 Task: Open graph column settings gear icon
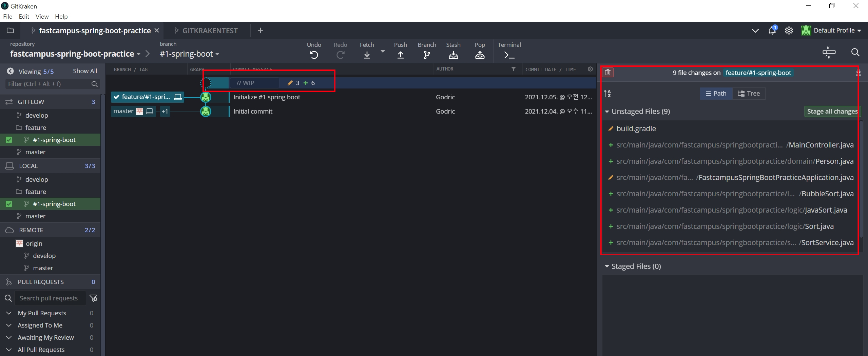590,69
